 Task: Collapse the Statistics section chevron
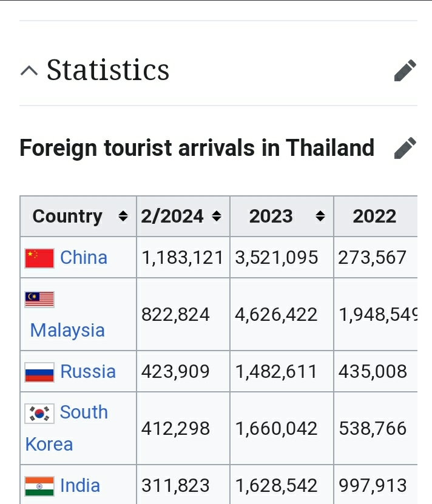[x=29, y=71]
